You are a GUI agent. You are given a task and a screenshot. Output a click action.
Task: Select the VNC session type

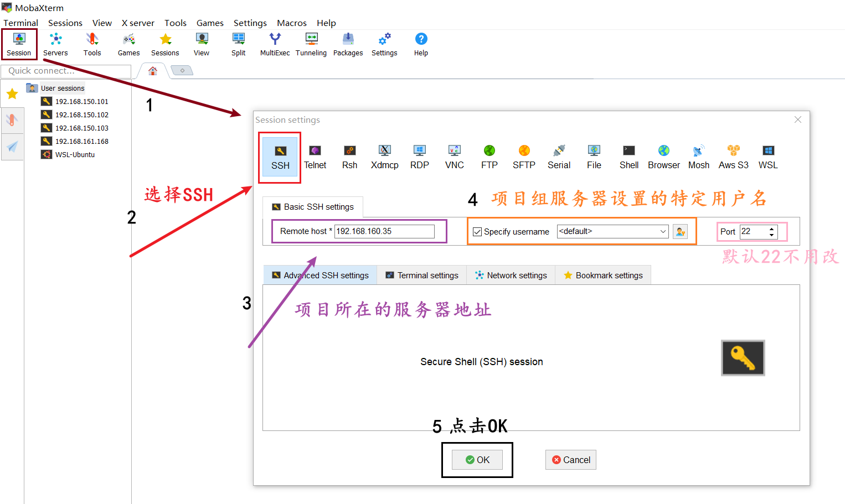click(x=455, y=157)
